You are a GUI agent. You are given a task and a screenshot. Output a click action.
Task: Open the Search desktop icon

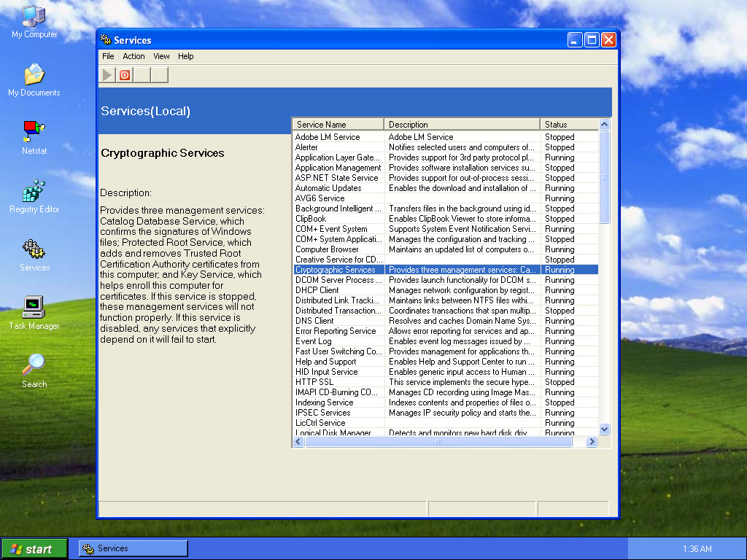point(34,371)
